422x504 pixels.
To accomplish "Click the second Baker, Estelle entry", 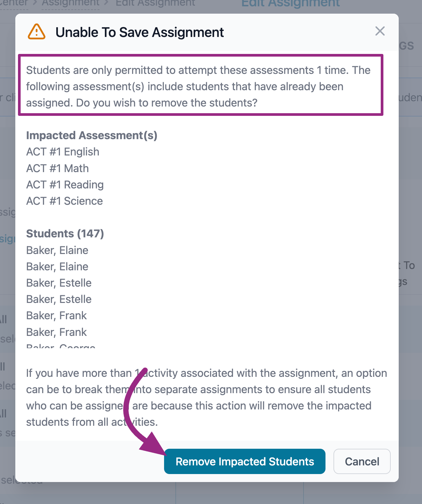I will click(x=59, y=299).
